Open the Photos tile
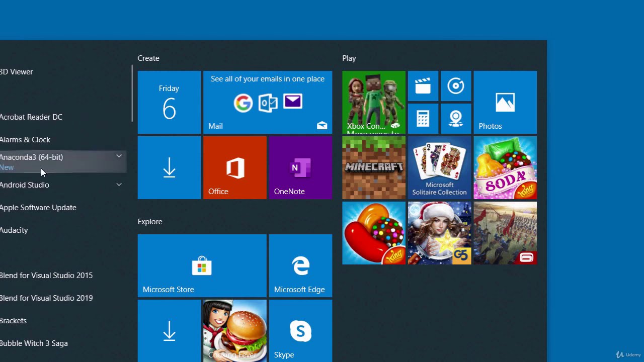This screenshot has height=362, width=644. click(505, 102)
